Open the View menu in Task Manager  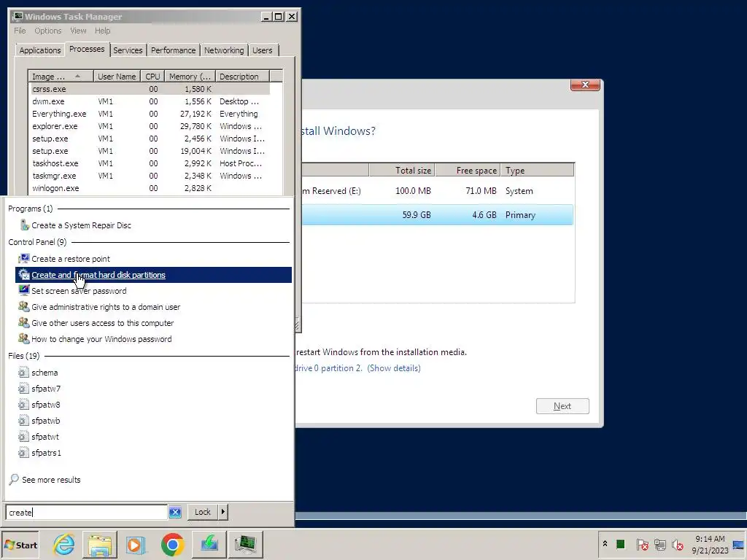[x=78, y=31]
